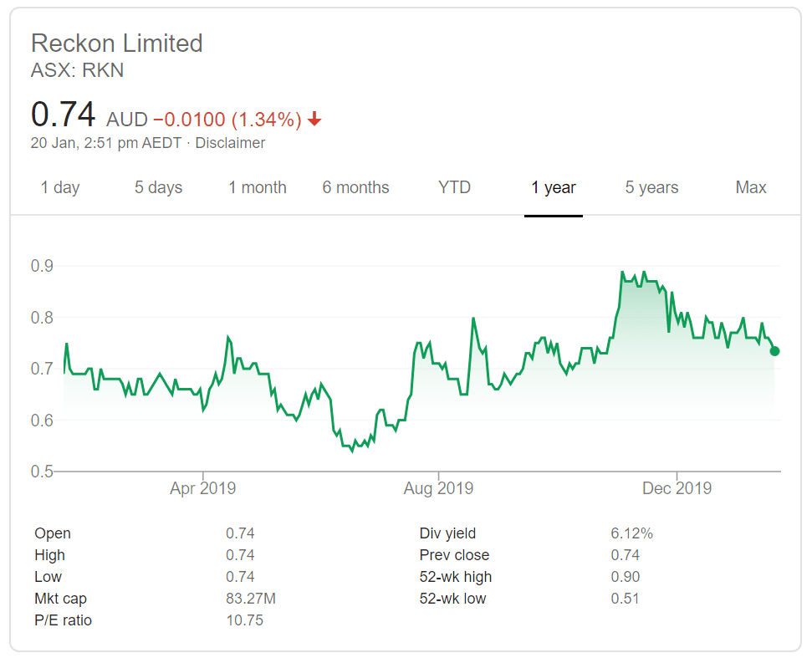
Task: Open the Disclaimer link
Action: (x=230, y=143)
